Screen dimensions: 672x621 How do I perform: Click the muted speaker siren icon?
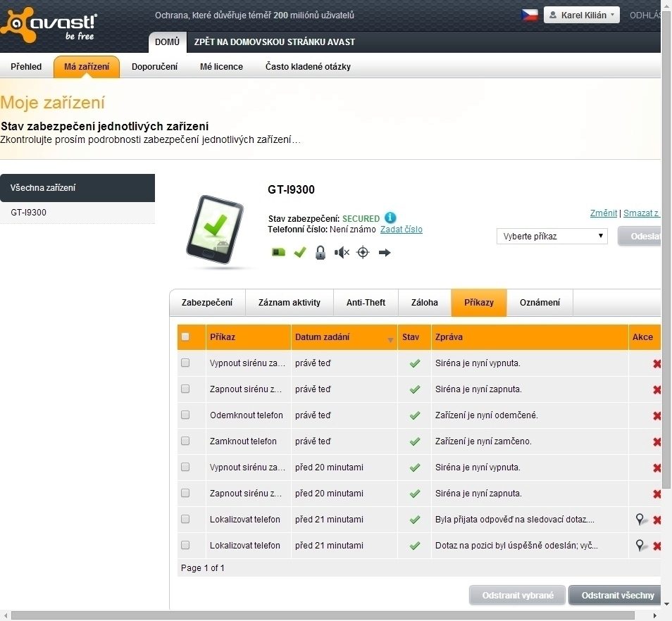[x=342, y=252]
